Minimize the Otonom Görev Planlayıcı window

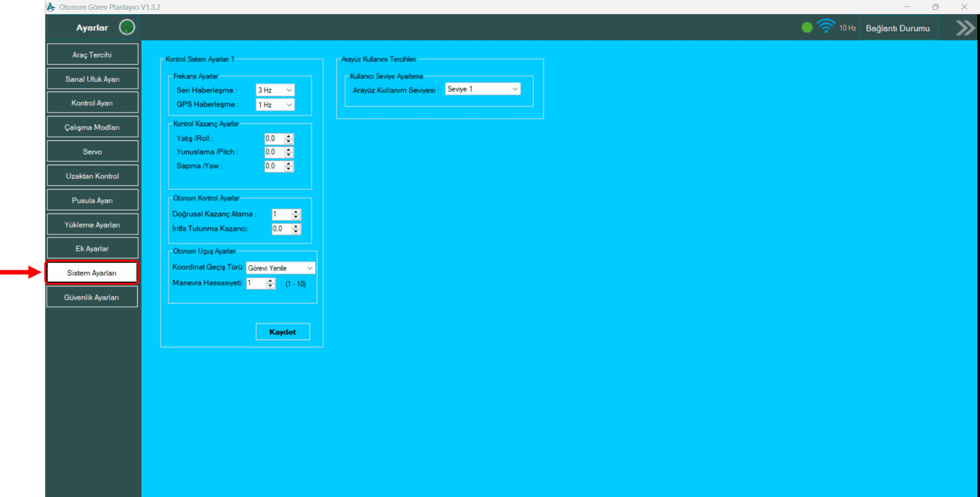click(x=907, y=7)
